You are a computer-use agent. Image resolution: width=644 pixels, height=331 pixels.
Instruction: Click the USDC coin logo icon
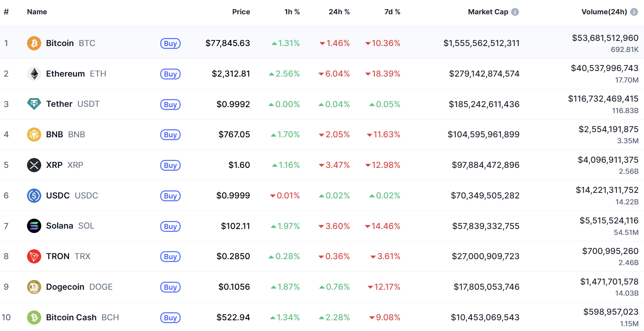(34, 196)
